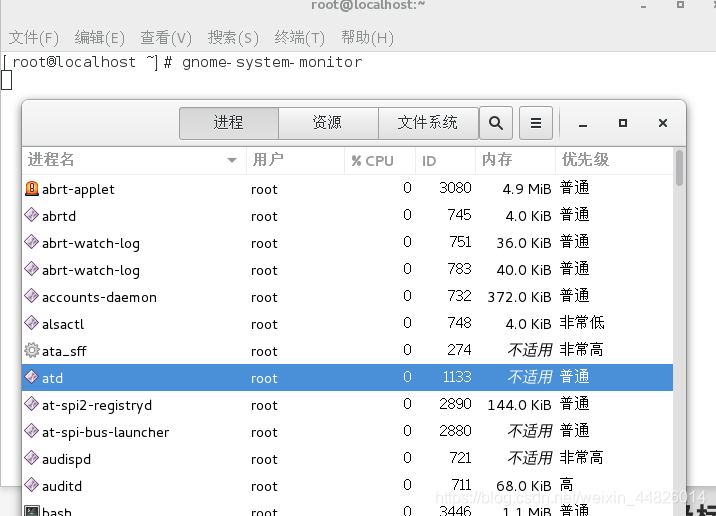Maximize the system monitor window
The height and width of the screenshot is (516, 716).
(622, 123)
